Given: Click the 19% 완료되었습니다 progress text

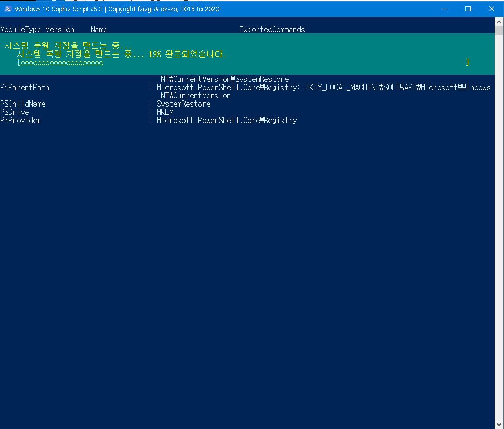Looking at the screenshot, I should [x=188, y=54].
